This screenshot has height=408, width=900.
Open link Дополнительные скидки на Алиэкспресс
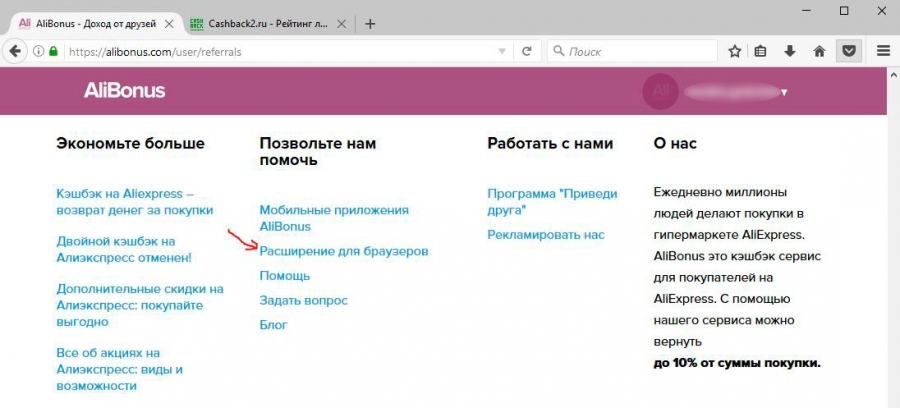click(140, 305)
